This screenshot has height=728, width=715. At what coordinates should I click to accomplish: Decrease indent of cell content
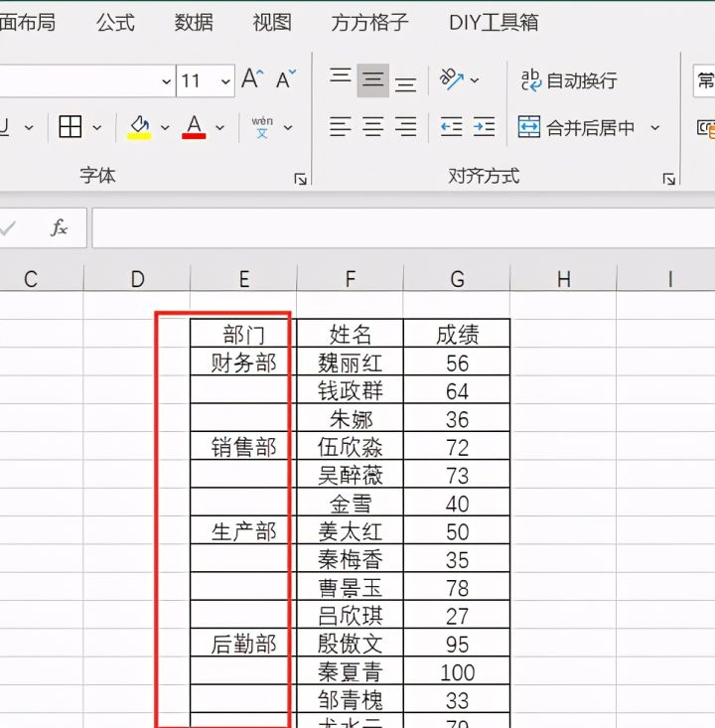click(x=451, y=127)
